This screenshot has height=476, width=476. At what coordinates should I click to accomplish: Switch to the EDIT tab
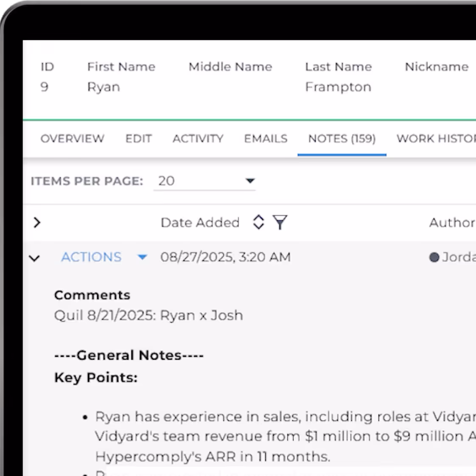138,139
